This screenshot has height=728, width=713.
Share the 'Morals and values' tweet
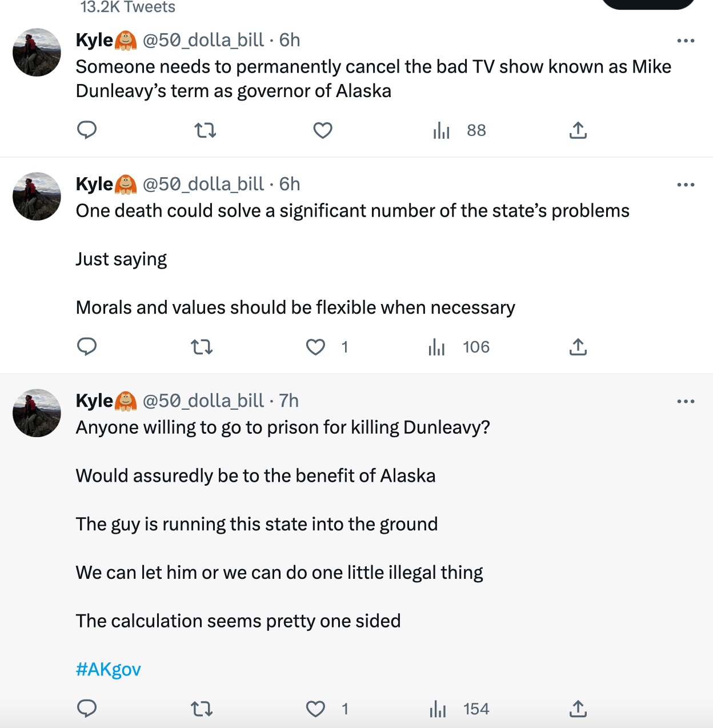point(578,346)
